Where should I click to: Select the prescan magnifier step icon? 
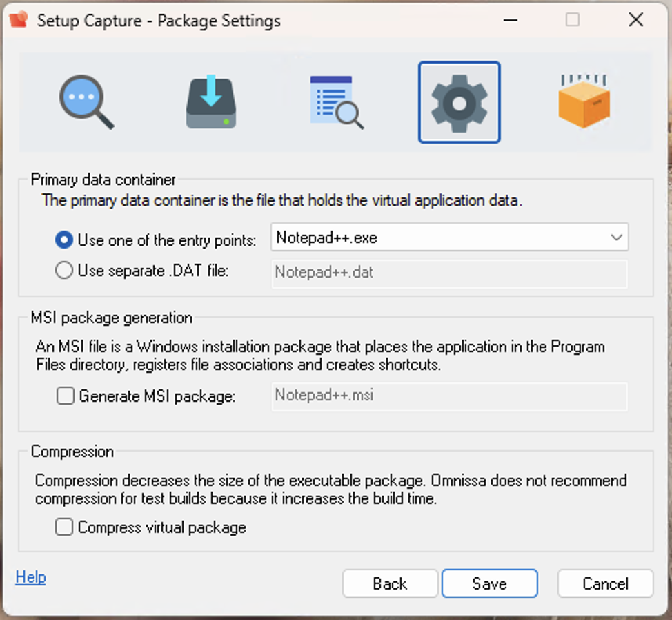coord(85,101)
